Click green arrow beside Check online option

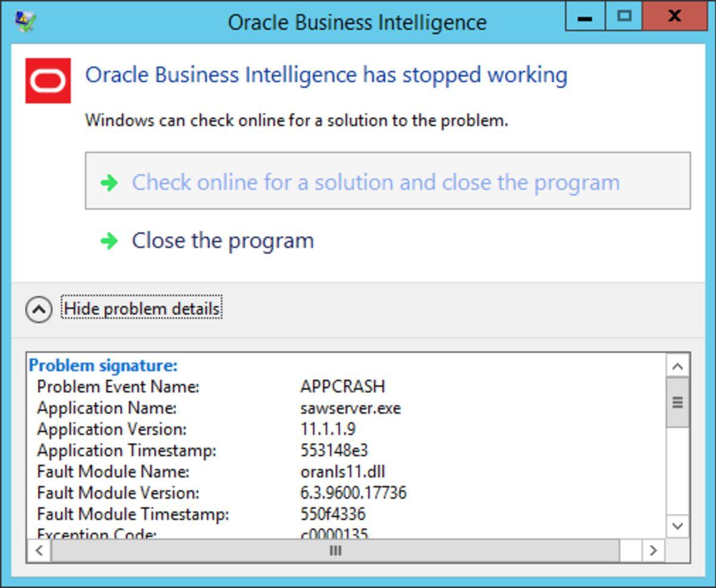click(x=109, y=183)
